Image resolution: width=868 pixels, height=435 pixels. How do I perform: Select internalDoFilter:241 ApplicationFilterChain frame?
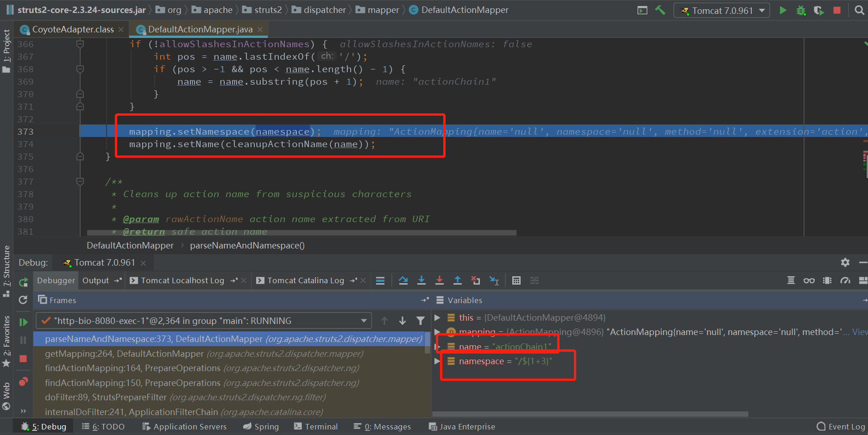184,412
